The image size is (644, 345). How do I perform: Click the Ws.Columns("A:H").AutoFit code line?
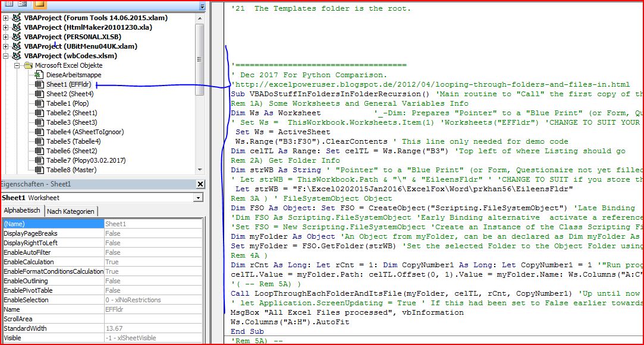pos(290,322)
